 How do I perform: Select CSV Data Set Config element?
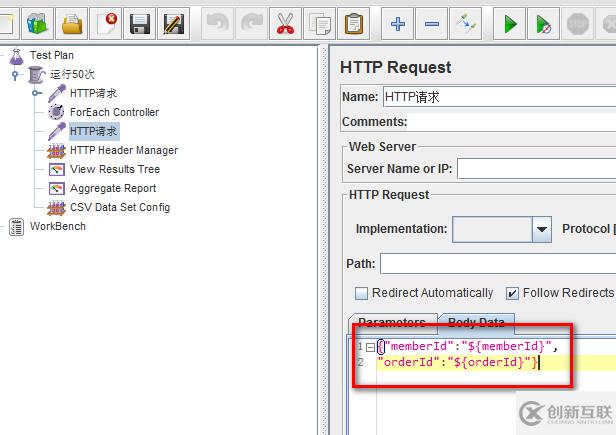click(120, 207)
